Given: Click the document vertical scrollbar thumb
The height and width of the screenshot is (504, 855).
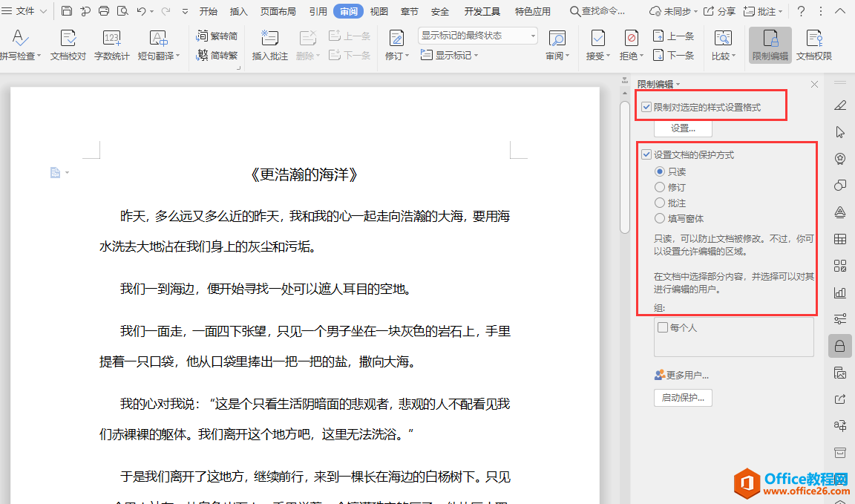Looking at the screenshot, I should pos(625,168).
